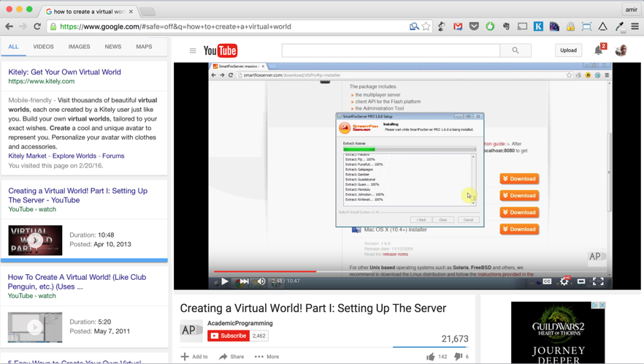Click the yellow padlock extension icon

coord(570,26)
